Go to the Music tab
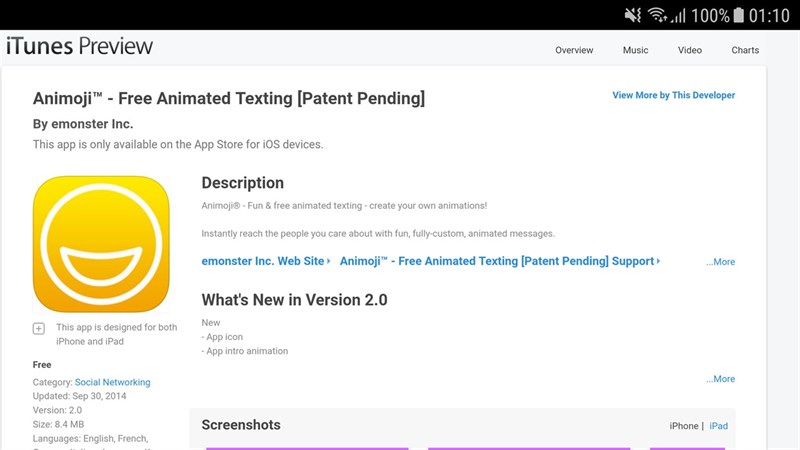This screenshot has width=800, height=450. click(x=635, y=50)
